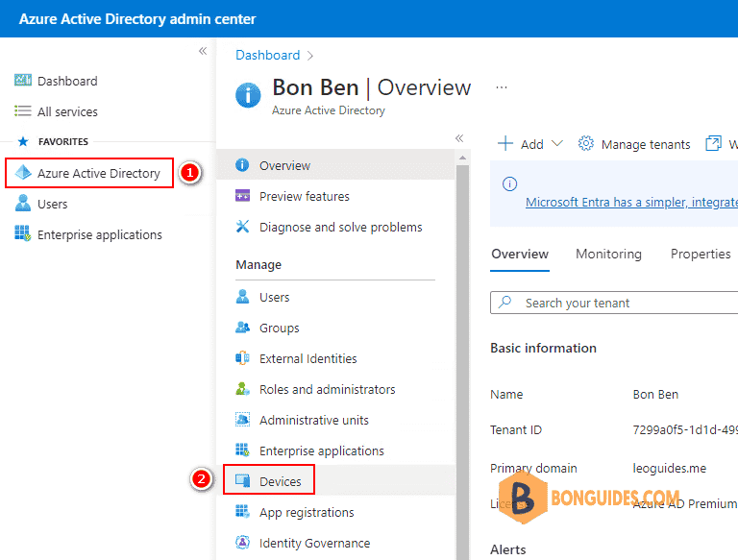Open Groups under Manage
The image size is (738, 560).
pyautogui.click(x=335, y=328)
